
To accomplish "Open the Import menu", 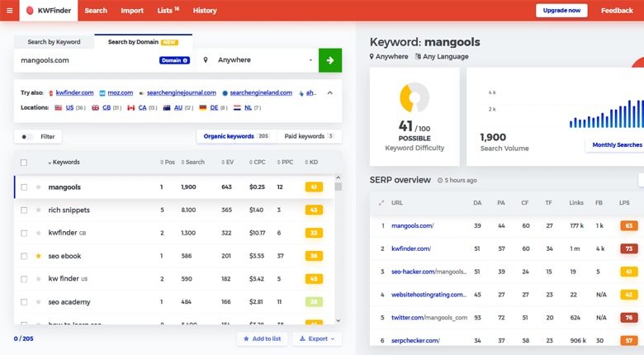I will pyautogui.click(x=132, y=11).
